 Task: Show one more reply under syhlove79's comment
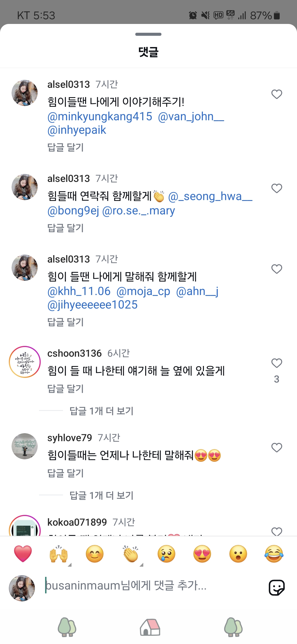tap(101, 495)
